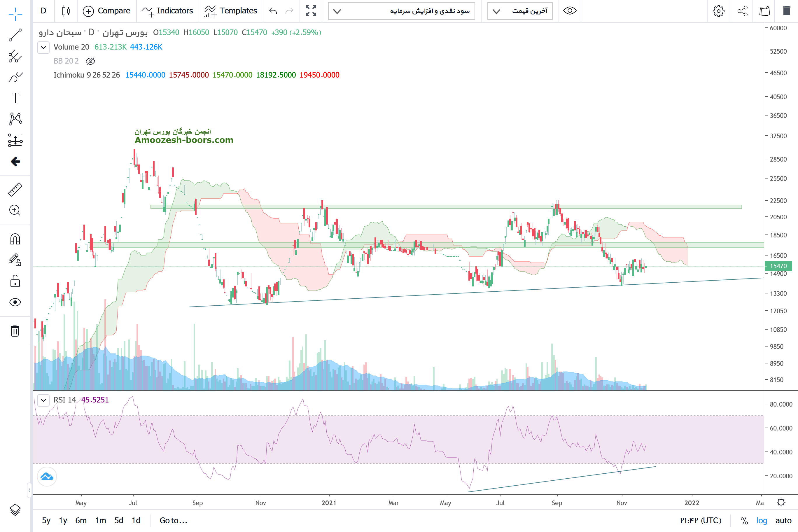Open the ruler measure tool

click(x=15, y=190)
